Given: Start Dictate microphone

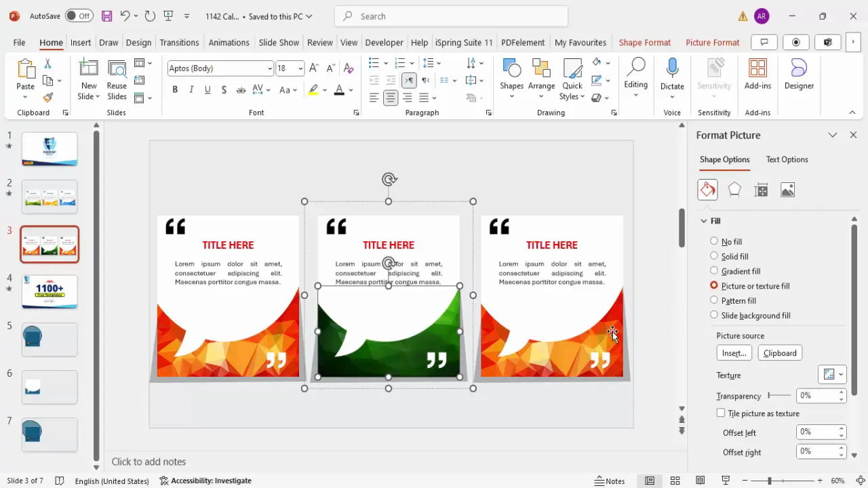Looking at the screenshot, I should [672, 78].
